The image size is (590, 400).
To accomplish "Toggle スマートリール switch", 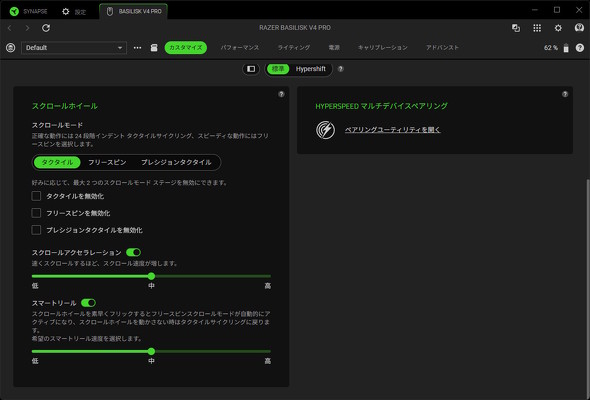I will click(x=88, y=303).
